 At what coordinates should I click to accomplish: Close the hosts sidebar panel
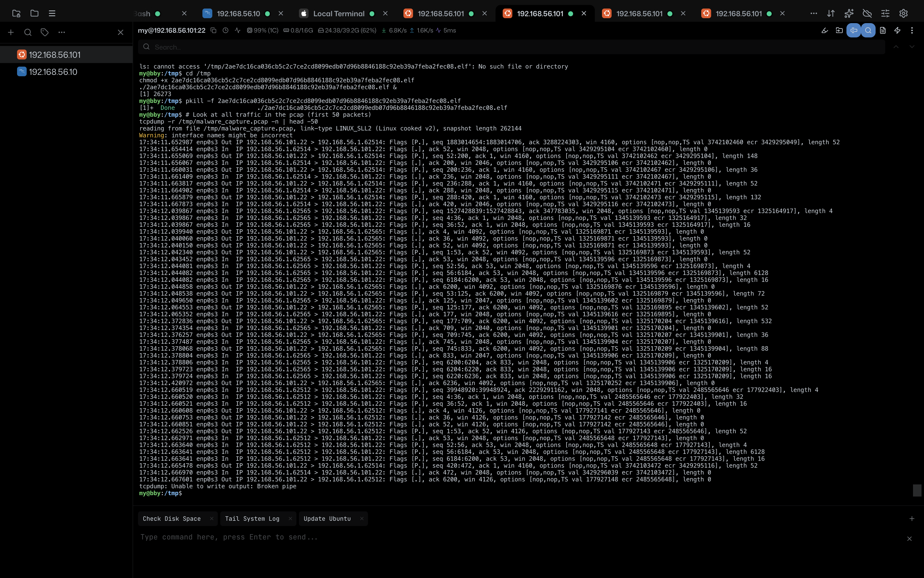[120, 32]
